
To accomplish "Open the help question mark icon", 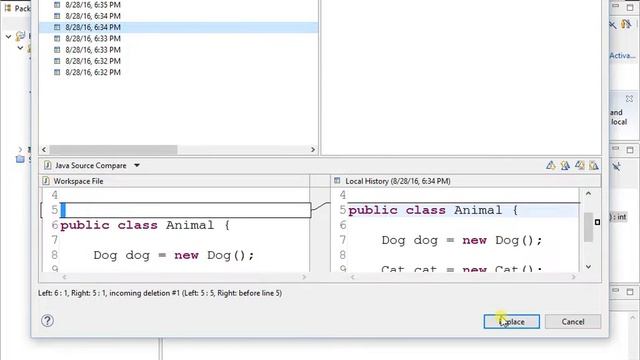I will pos(47,321).
